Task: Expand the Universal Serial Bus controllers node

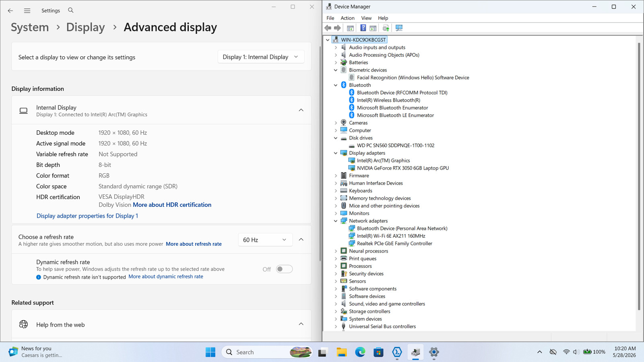Action: point(336,327)
